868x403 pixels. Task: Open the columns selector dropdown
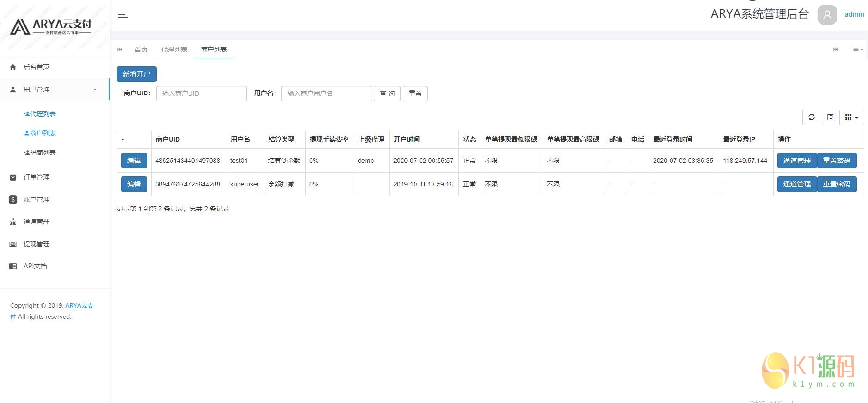coord(851,118)
